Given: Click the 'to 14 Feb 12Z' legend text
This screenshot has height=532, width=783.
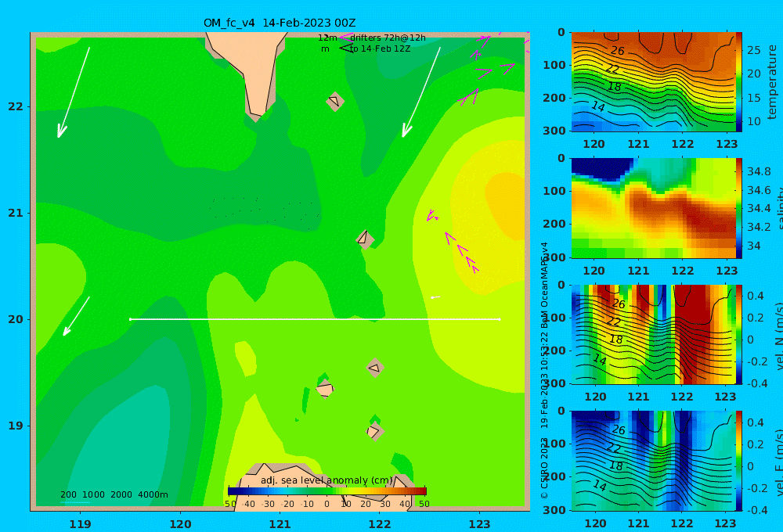Looking at the screenshot, I should click(x=380, y=49).
